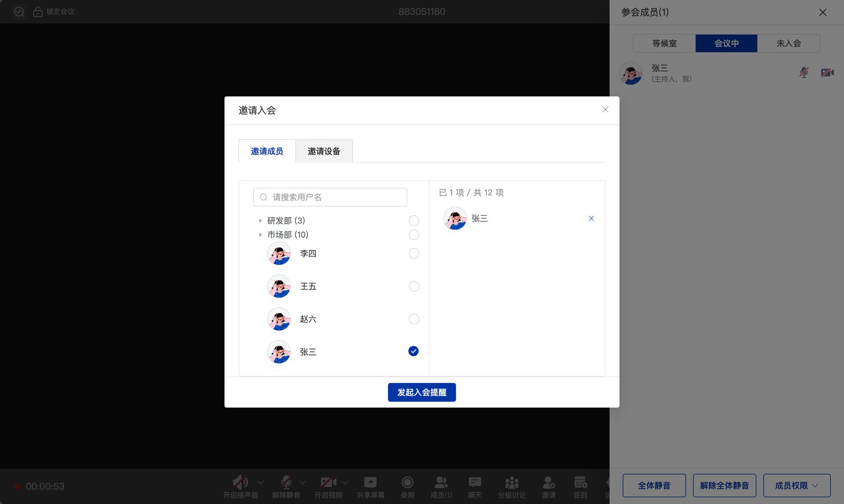
Task: Close the 参会成员 panel
Action: pos(823,12)
